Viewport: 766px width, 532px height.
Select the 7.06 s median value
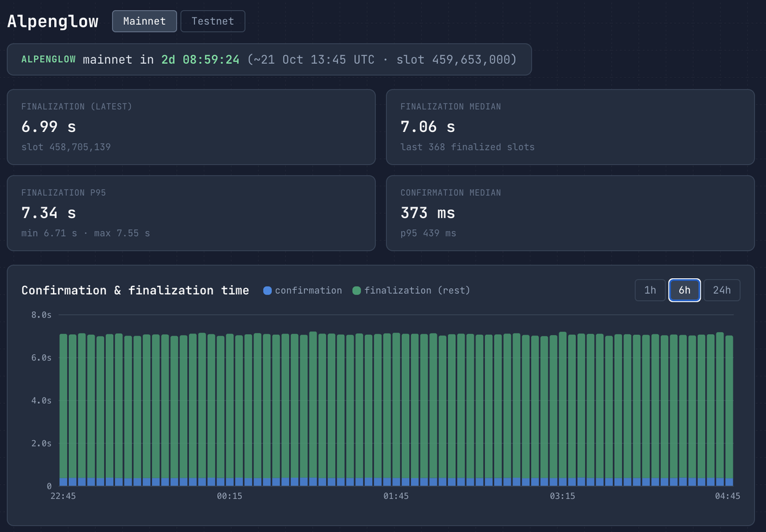428,126
